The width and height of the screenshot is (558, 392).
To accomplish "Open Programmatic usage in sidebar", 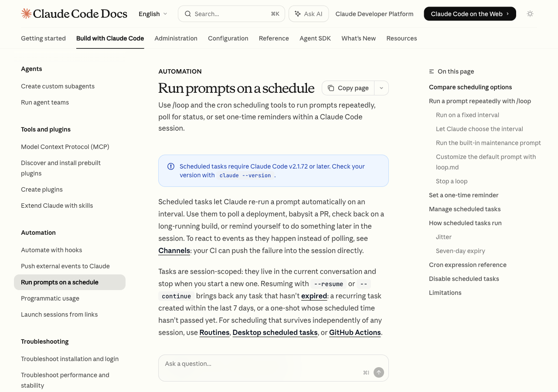I will click(x=50, y=298).
